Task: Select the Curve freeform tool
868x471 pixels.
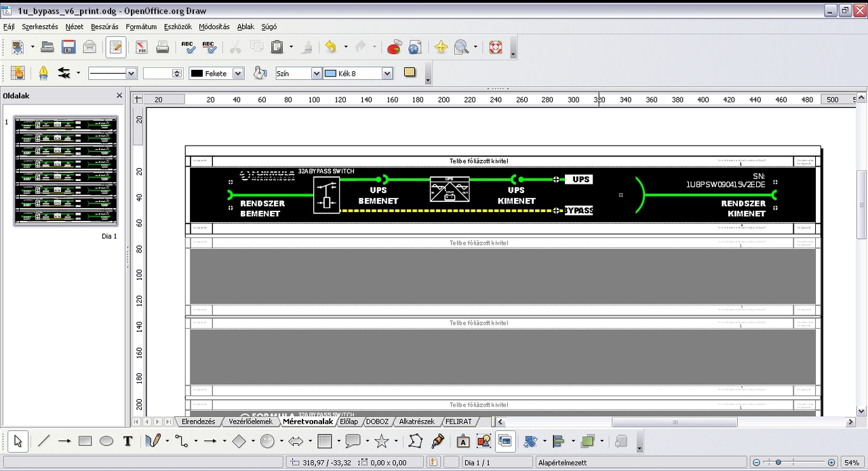Action: [x=153, y=441]
